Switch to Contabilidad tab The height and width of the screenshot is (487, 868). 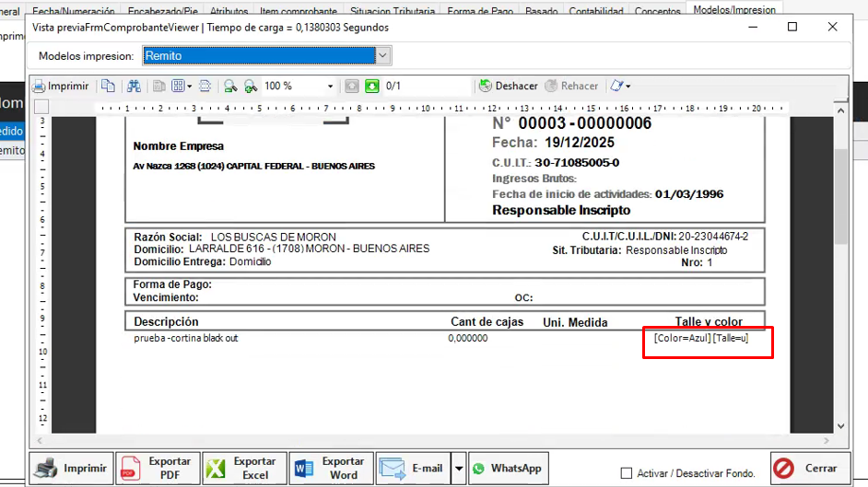595,11
